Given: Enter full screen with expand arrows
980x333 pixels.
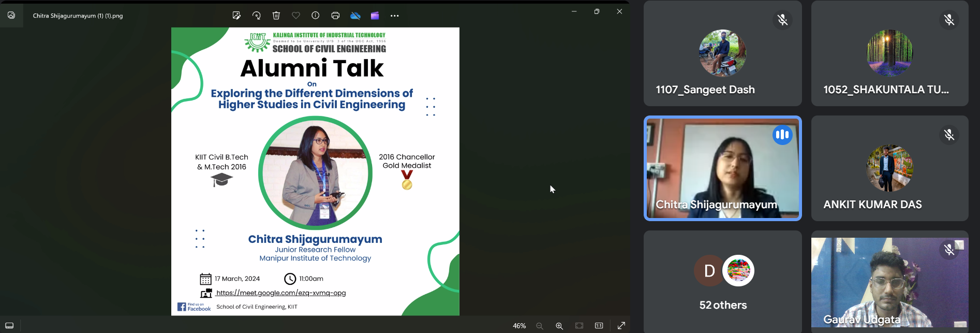Looking at the screenshot, I should (621, 326).
